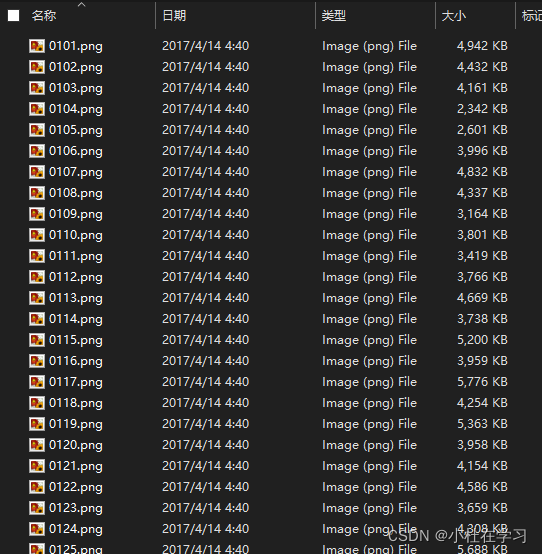The image size is (542, 554).
Task: Select the 0122.png file icon
Action: pos(37,487)
